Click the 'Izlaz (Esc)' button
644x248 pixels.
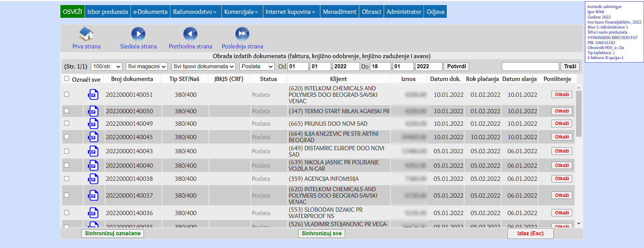pyautogui.click(x=530, y=234)
